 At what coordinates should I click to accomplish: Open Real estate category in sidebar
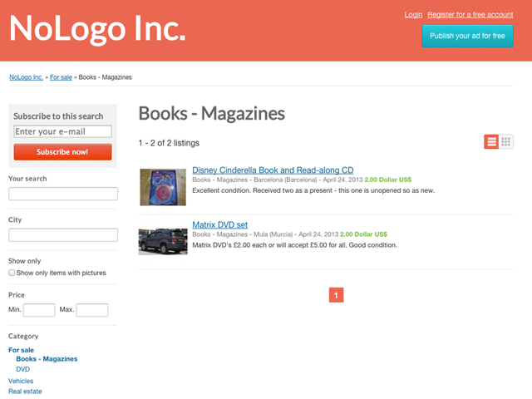point(25,392)
